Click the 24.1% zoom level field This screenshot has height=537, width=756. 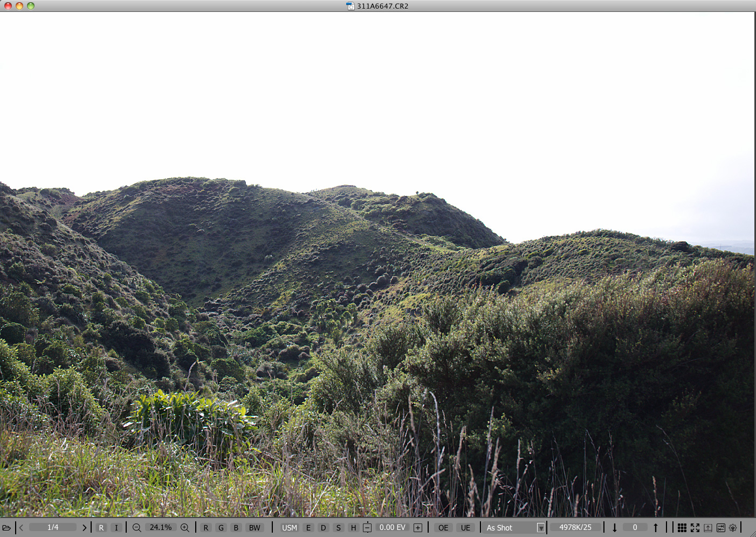pos(161,527)
